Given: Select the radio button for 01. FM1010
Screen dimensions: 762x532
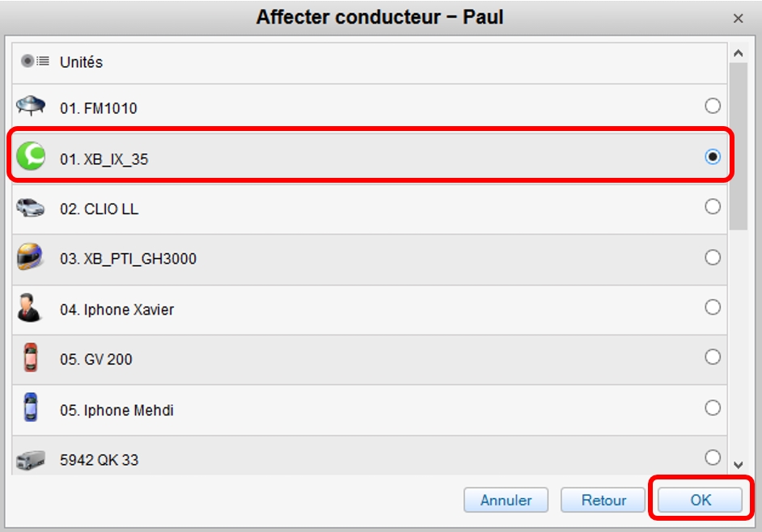Looking at the screenshot, I should click(713, 106).
